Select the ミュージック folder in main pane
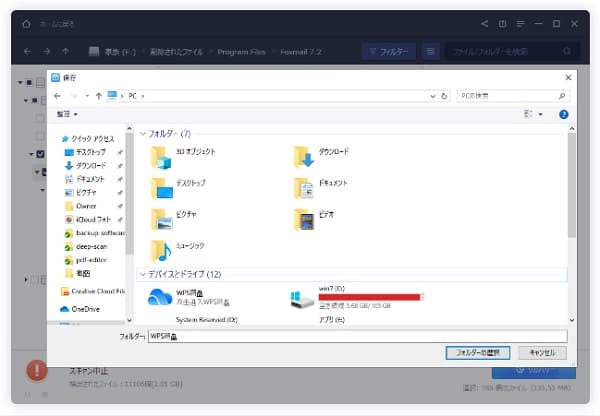This screenshot has width=600, height=416. (178, 251)
